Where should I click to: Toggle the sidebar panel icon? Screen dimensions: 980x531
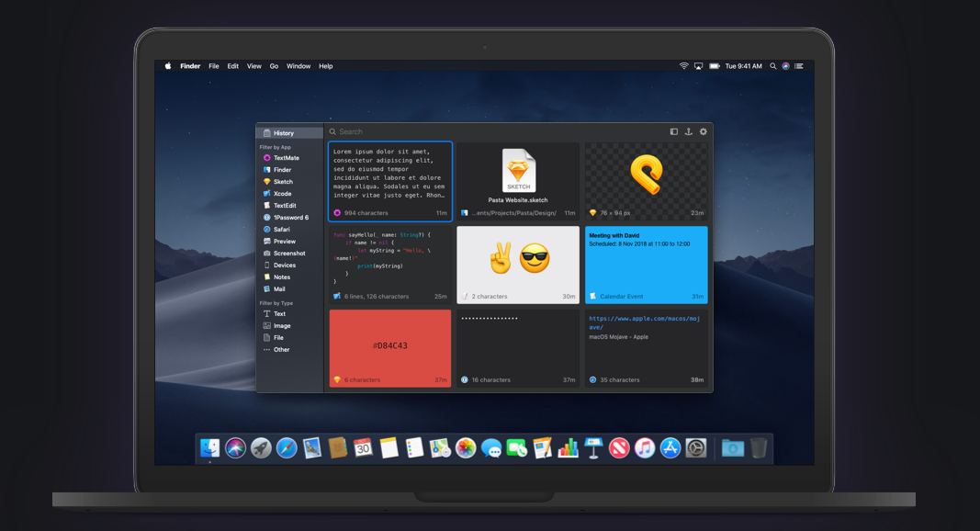[673, 131]
